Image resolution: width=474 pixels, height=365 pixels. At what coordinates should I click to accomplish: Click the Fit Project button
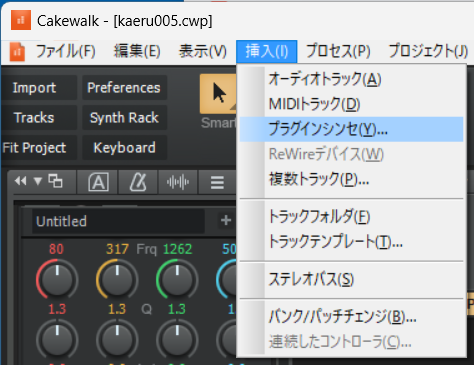coord(39,148)
